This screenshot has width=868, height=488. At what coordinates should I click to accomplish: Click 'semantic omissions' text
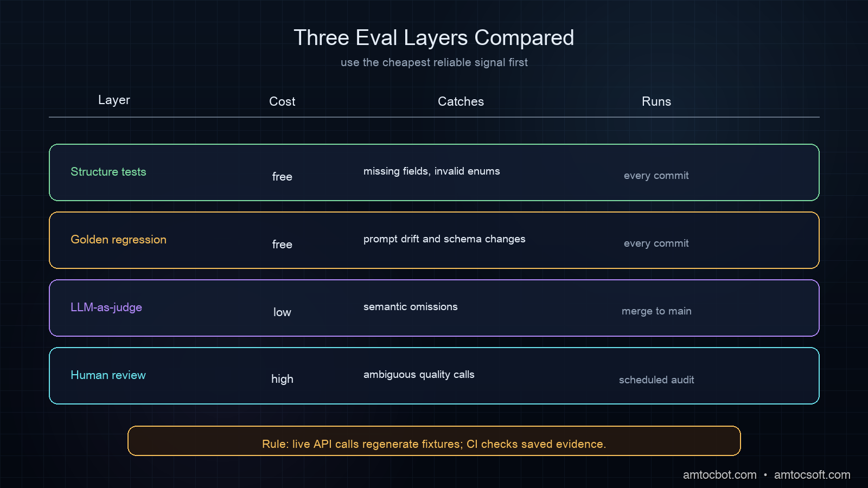(x=411, y=307)
